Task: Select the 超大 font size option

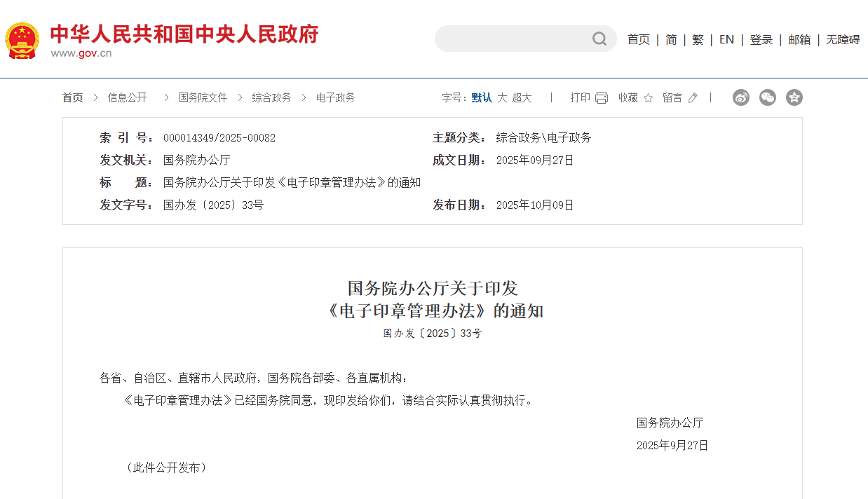Action: (522, 97)
